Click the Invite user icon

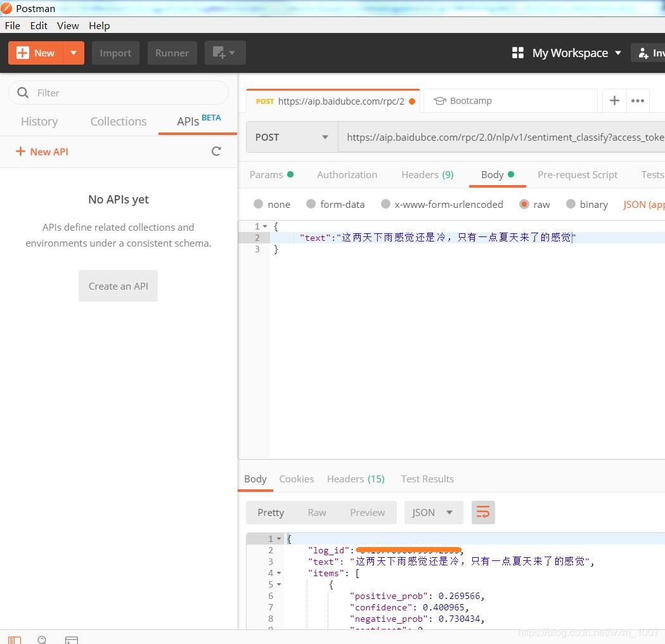tap(643, 53)
